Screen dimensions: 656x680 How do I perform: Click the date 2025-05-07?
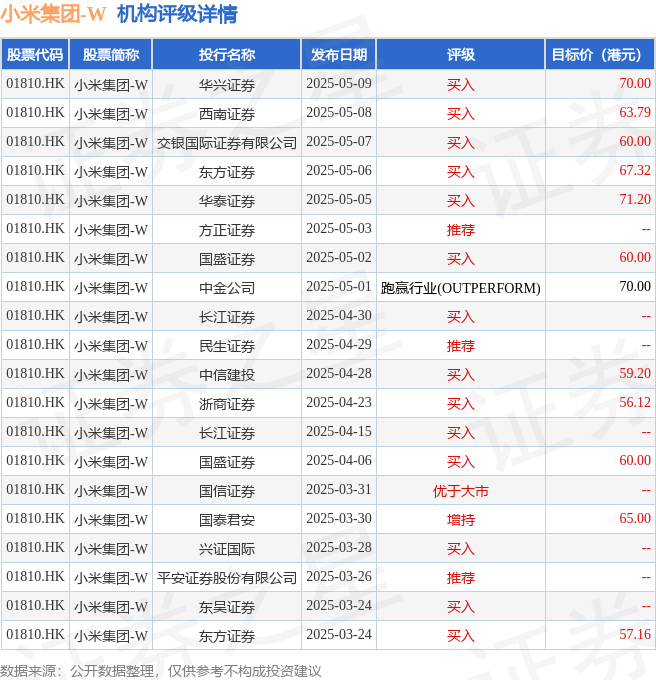coord(339,141)
